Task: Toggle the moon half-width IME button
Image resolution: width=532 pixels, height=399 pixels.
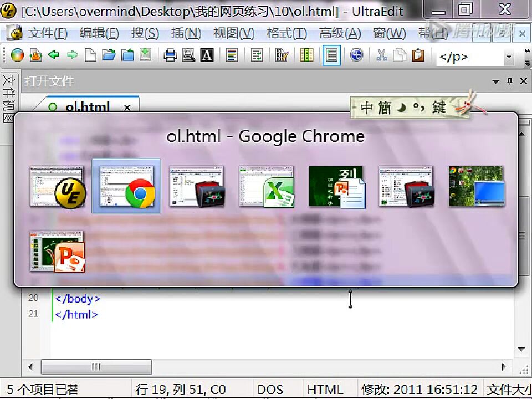Action: pyautogui.click(x=402, y=108)
